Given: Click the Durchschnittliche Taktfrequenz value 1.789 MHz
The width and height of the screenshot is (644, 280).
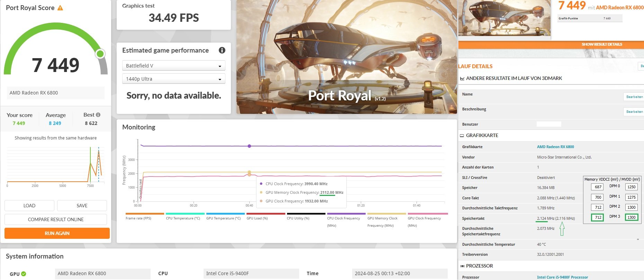Looking at the screenshot, I should pyautogui.click(x=546, y=208).
